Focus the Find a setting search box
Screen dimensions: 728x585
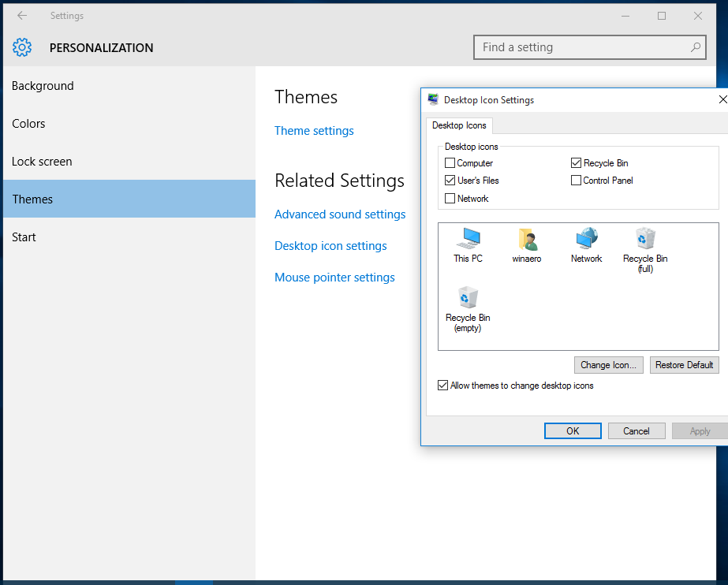pyautogui.click(x=590, y=47)
